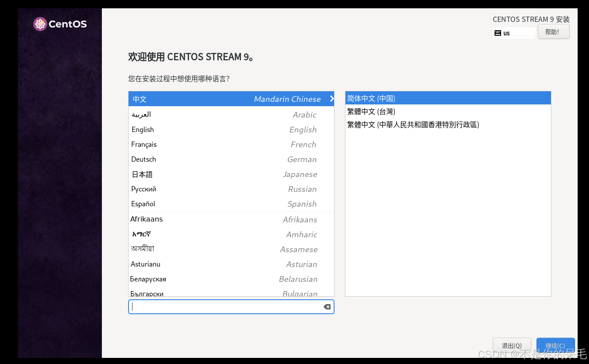Select Deutsch German language row

click(x=231, y=159)
